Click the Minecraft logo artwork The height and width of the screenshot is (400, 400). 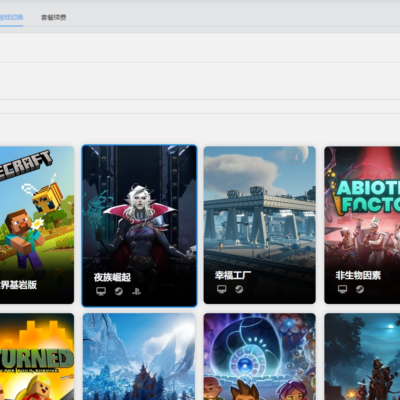pos(26,166)
